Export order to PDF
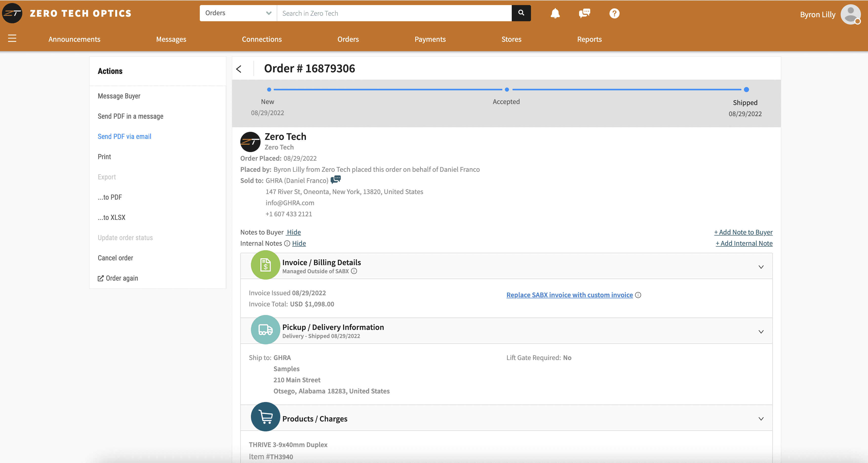 110,197
